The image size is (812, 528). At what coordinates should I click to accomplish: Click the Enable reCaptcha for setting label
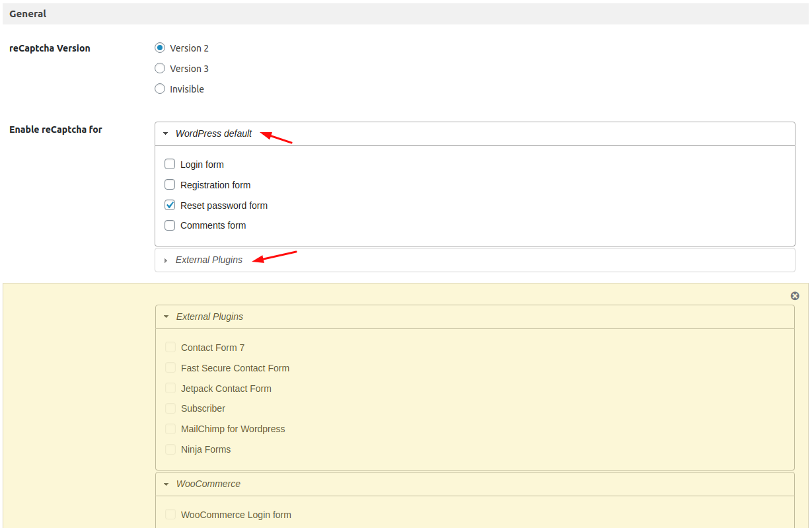pos(55,130)
